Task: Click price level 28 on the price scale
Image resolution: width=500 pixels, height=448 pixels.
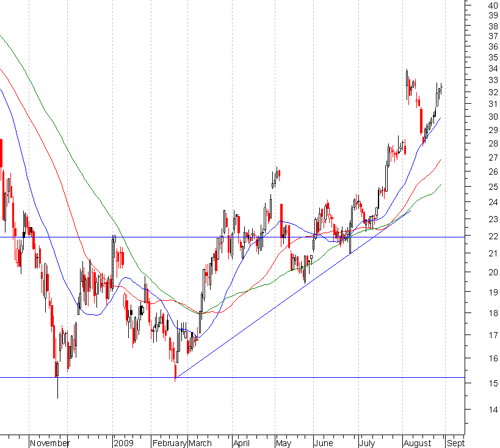Action: (x=493, y=144)
